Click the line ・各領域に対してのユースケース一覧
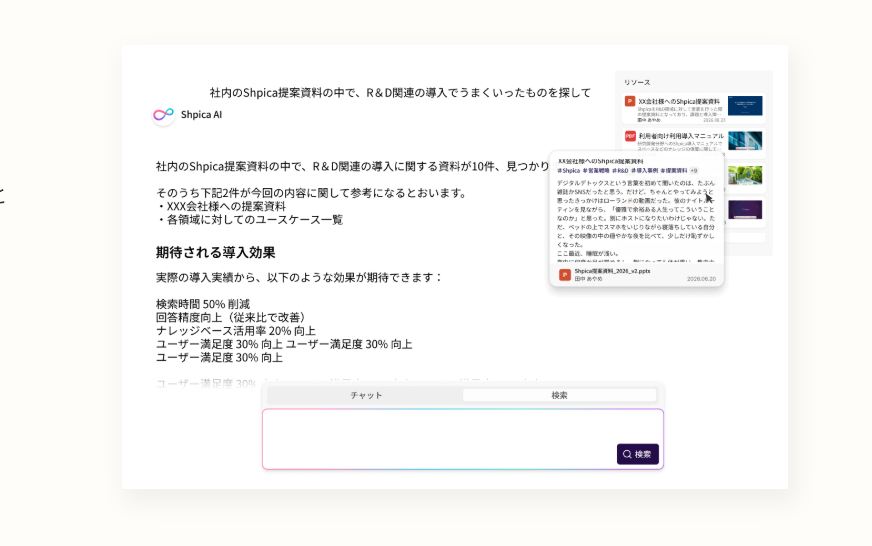 (x=249, y=220)
